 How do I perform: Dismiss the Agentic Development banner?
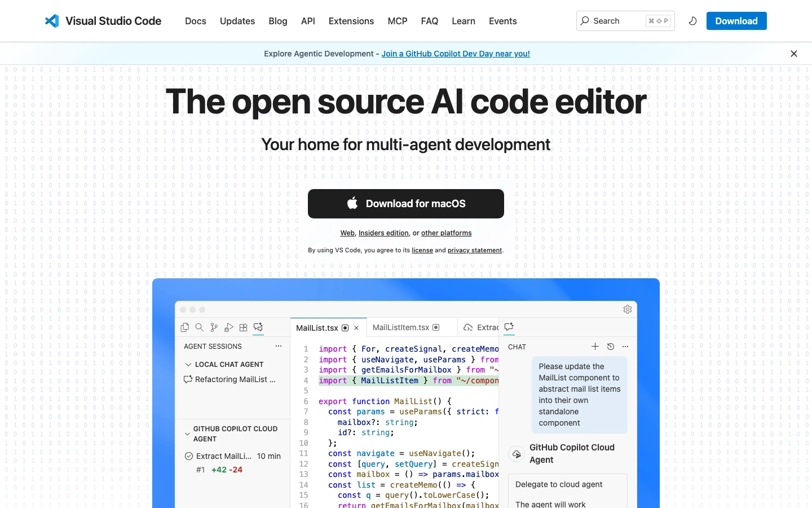794,54
